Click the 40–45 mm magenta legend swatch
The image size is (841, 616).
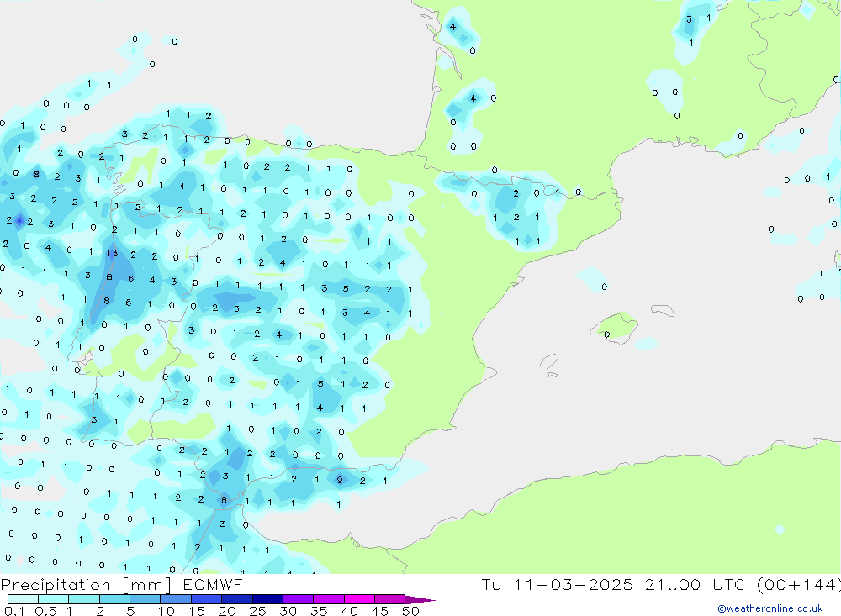coord(359,599)
